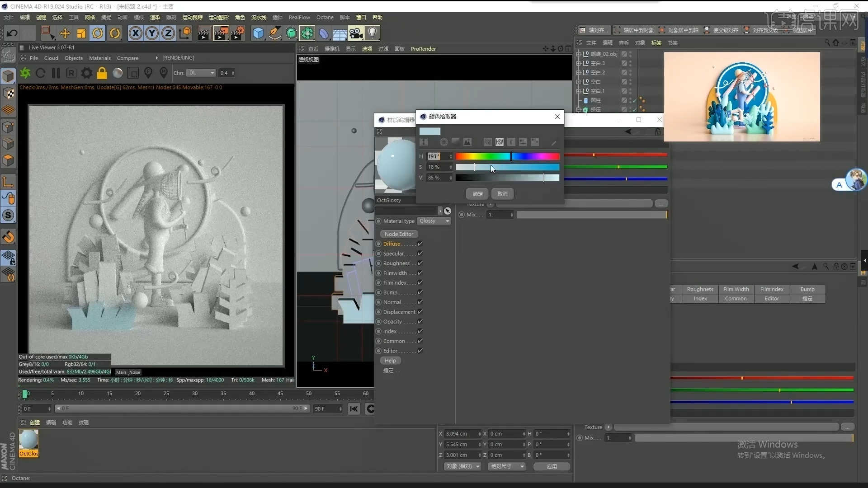Click the render region icon
This screenshot has height=488, width=868.
(x=133, y=73)
